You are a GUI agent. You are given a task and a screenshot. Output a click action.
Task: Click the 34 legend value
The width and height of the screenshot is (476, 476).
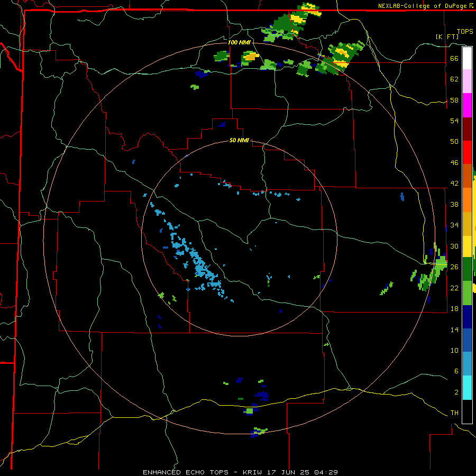(454, 225)
